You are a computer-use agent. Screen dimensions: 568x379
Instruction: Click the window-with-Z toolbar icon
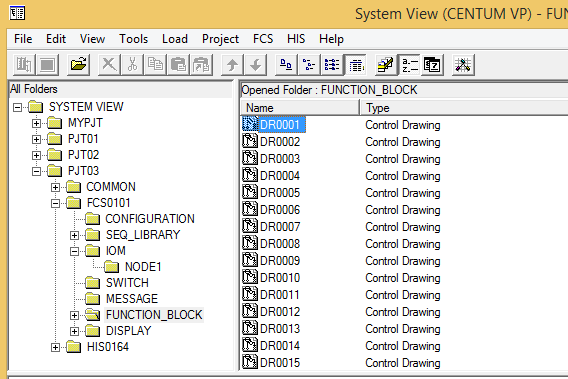click(x=433, y=65)
